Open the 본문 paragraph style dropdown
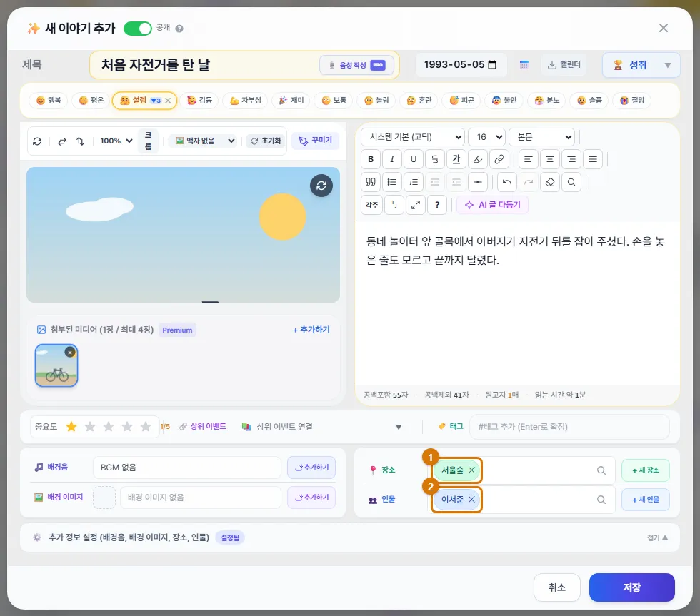 click(541, 137)
